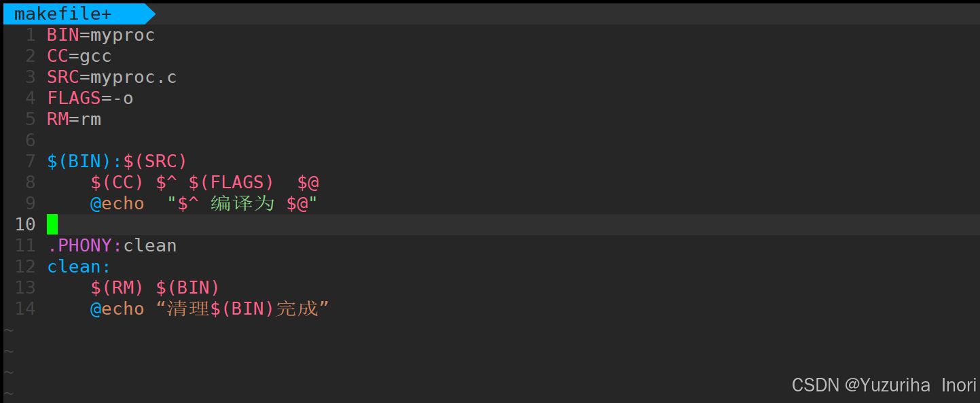Image resolution: width=980 pixels, height=403 pixels.
Task: Click the .PHONY keyword
Action: tap(79, 245)
